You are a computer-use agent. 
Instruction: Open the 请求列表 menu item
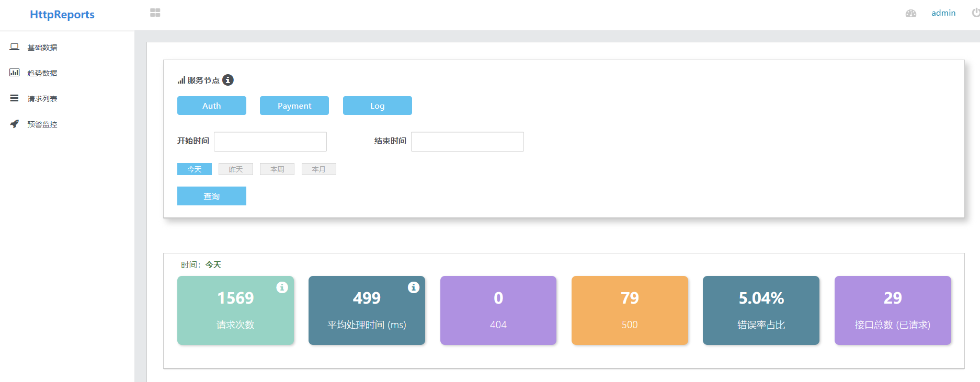[42, 99]
